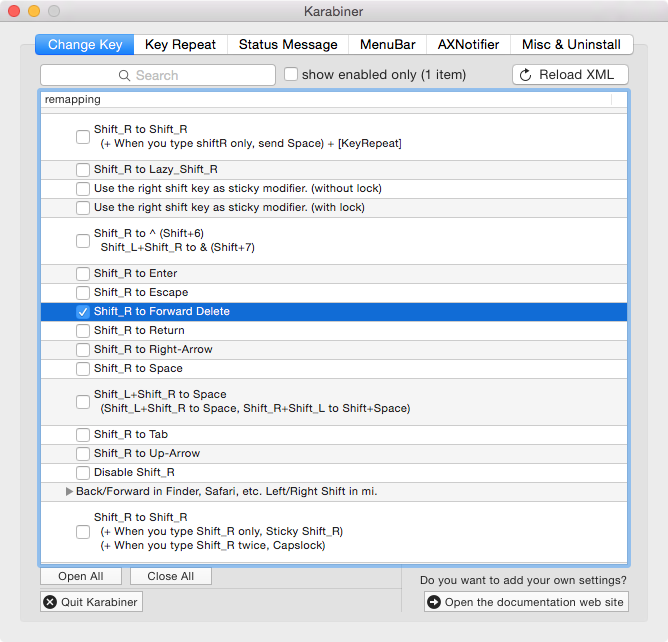The height and width of the screenshot is (642, 668).
Task: Check Shift_R to Right-Arrow box
Action: coord(83,350)
